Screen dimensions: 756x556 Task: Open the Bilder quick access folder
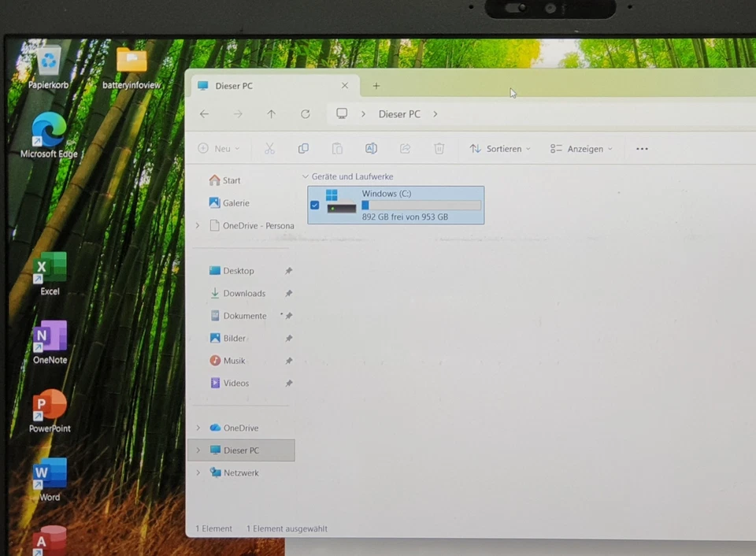coord(228,338)
